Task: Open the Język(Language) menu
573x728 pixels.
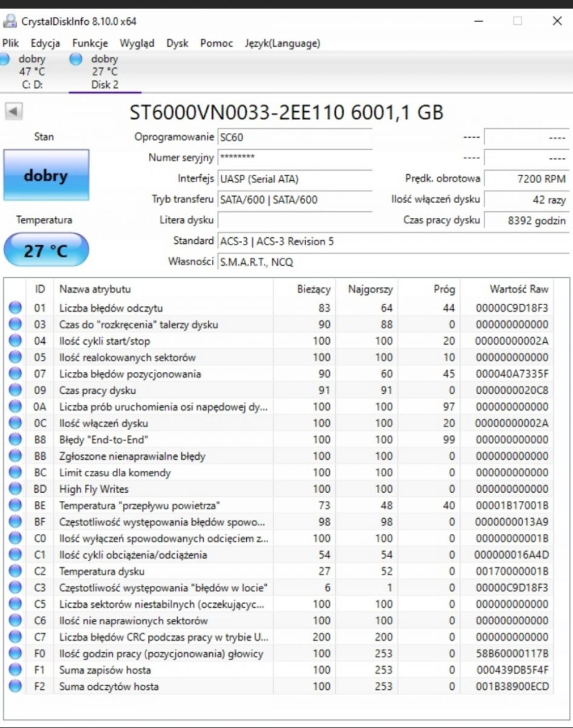Action: 283,43
